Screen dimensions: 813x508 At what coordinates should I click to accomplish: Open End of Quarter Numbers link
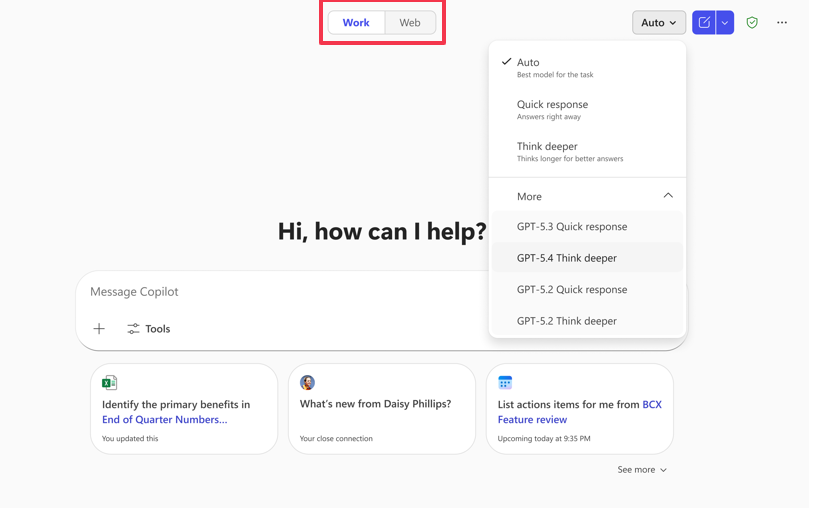[164, 419]
